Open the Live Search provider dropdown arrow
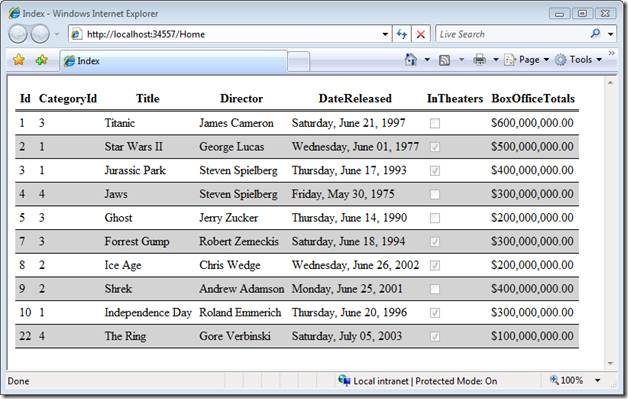 (x=611, y=34)
